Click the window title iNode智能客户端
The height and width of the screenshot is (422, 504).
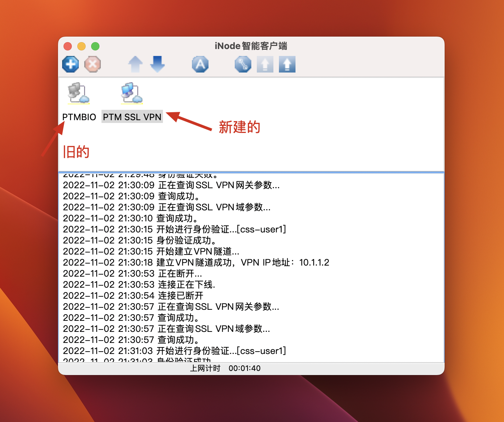coord(251,46)
